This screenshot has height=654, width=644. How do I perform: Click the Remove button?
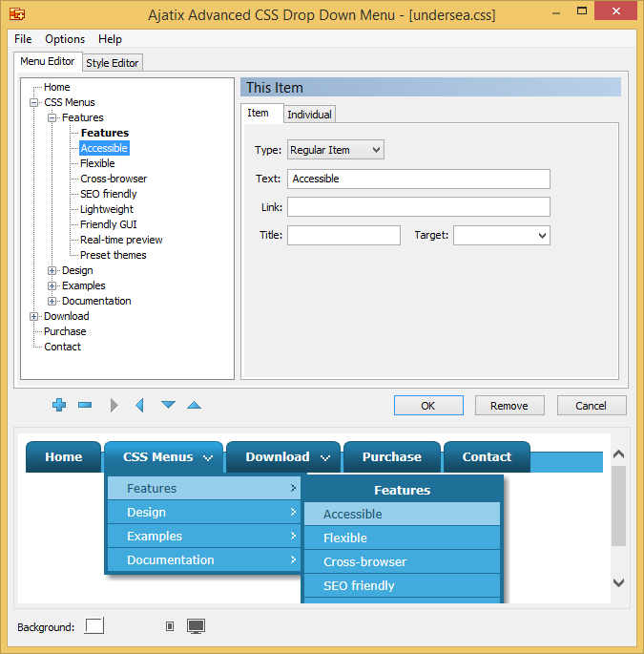[x=509, y=406]
